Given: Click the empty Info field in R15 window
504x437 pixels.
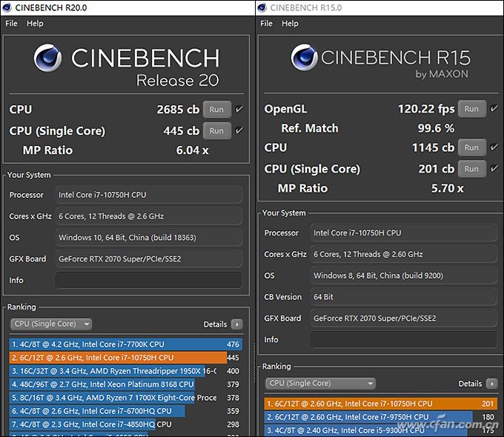Looking at the screenshot, I should (x=404, y=339).
